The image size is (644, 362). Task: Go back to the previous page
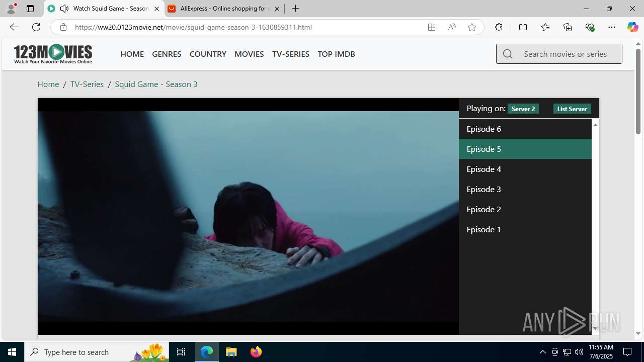pos(14,27)
